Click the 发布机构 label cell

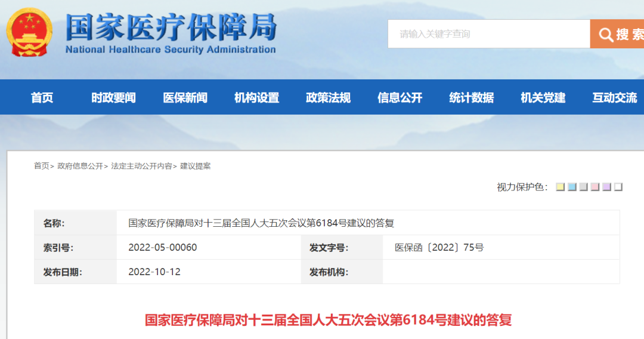point(342,272)
